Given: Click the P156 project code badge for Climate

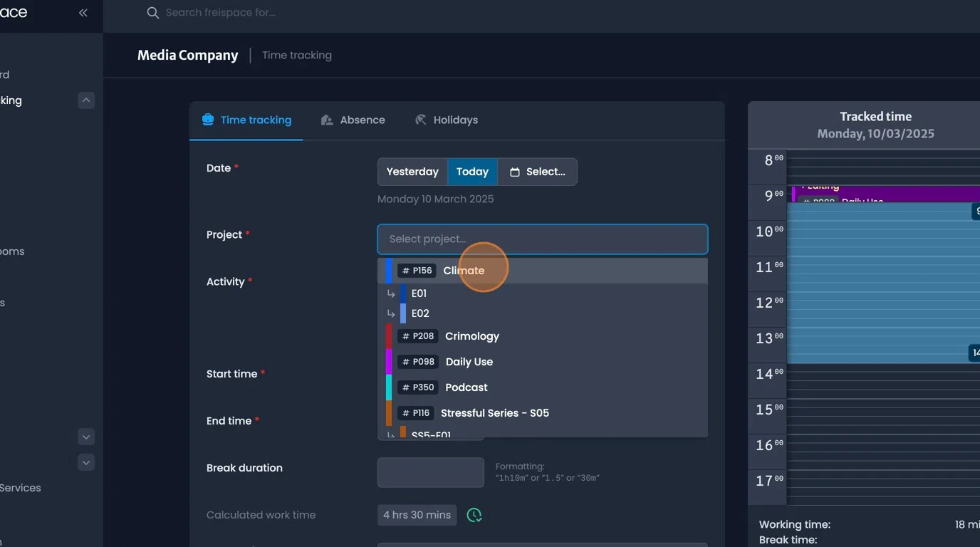Looking at the screenshot, I should [417, 271].
